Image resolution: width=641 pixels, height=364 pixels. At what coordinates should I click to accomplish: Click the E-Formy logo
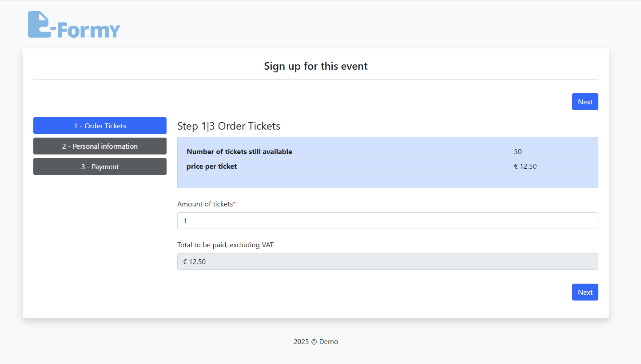point(74,24)
